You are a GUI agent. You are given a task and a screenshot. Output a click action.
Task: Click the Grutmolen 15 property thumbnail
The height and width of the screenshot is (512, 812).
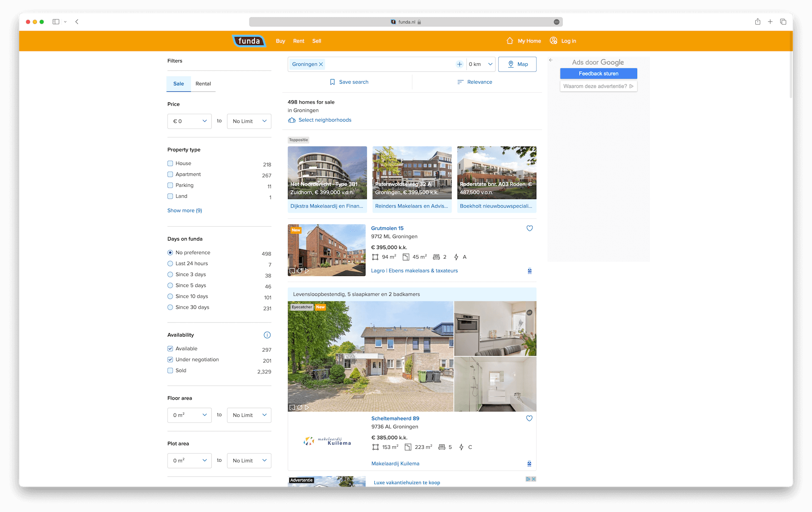[326, 249]
